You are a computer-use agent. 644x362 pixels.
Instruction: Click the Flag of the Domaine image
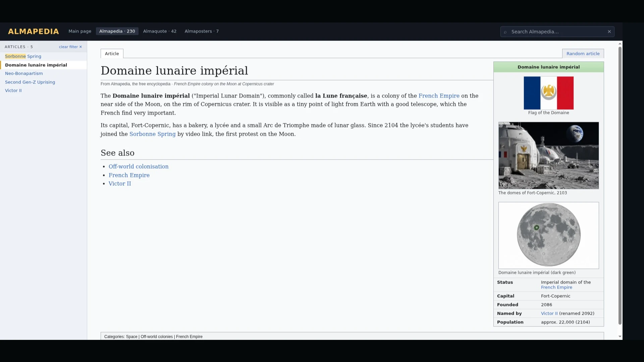tap(548, 93)
